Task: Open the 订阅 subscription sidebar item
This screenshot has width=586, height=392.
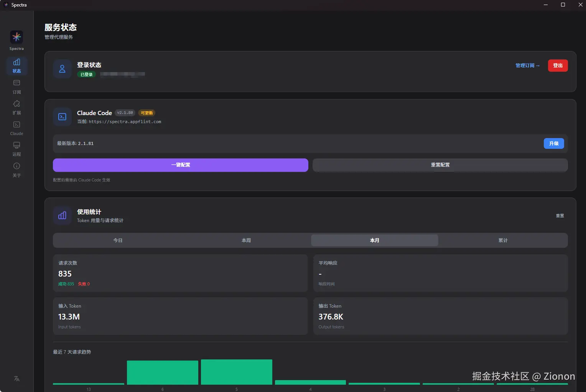Action: [x=16, y=86]
